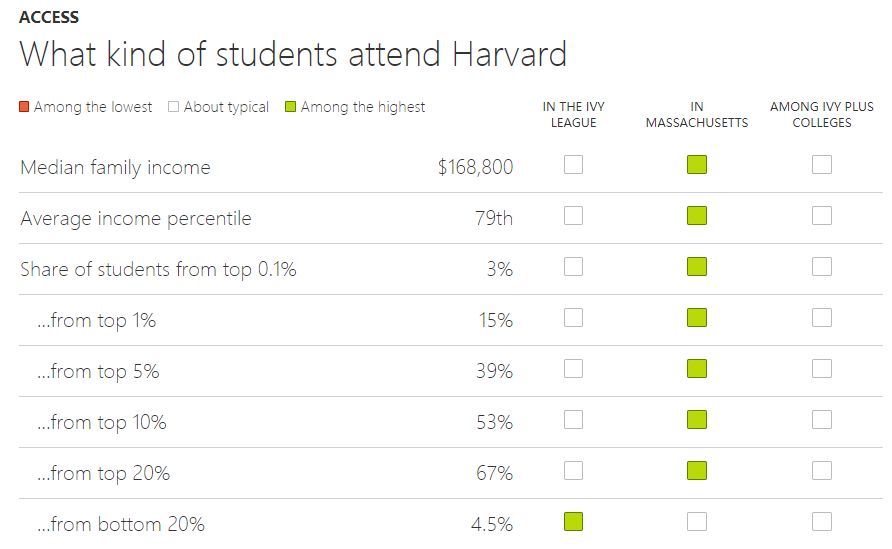This screenshot has height=549, width=892.
Task: Click top 1% Ivy Plus Colleges box
Action: 822,317
